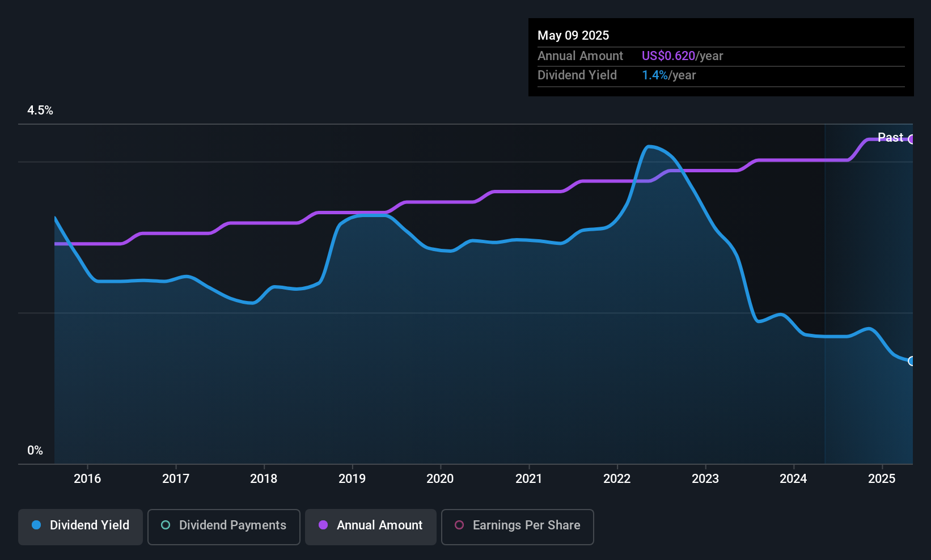Click the 2018 x-axis label

click(264, 479)
